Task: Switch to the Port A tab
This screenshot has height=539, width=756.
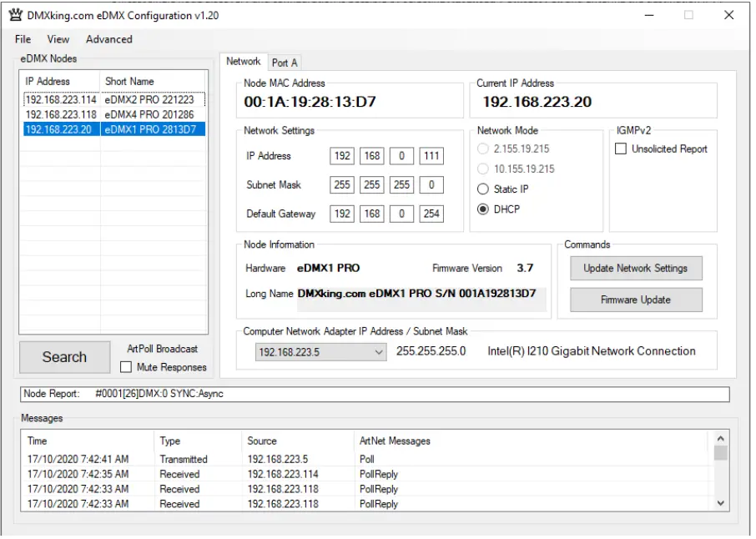Action: [x=285, y=63]
